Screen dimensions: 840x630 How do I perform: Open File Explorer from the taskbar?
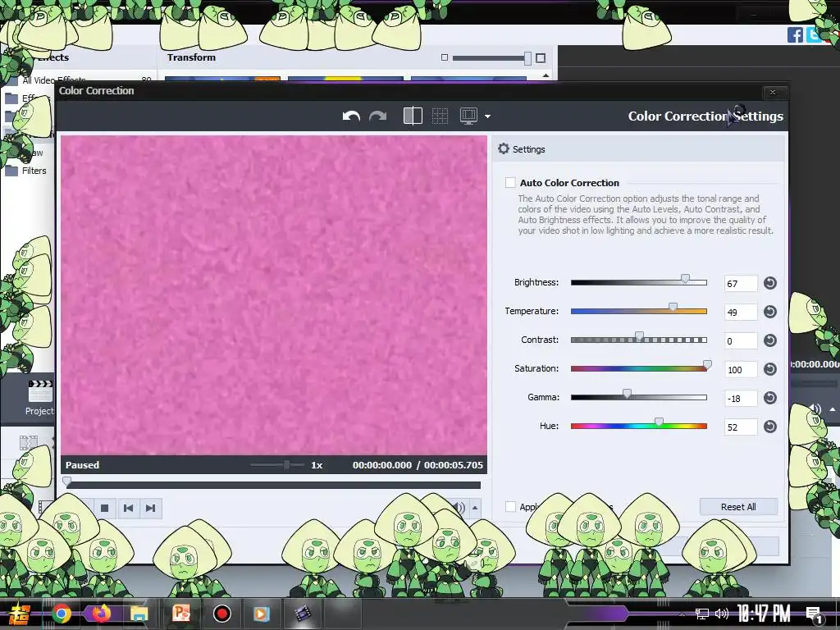point(139,614)
